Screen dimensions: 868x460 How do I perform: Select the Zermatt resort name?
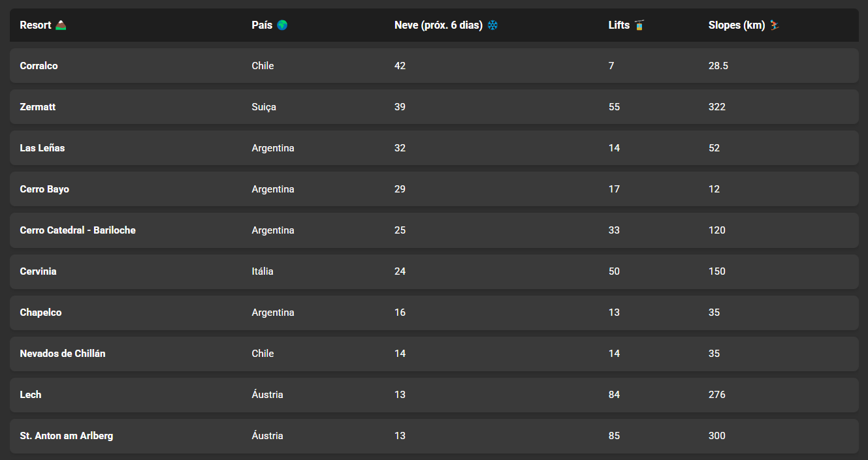pos(38,107)
